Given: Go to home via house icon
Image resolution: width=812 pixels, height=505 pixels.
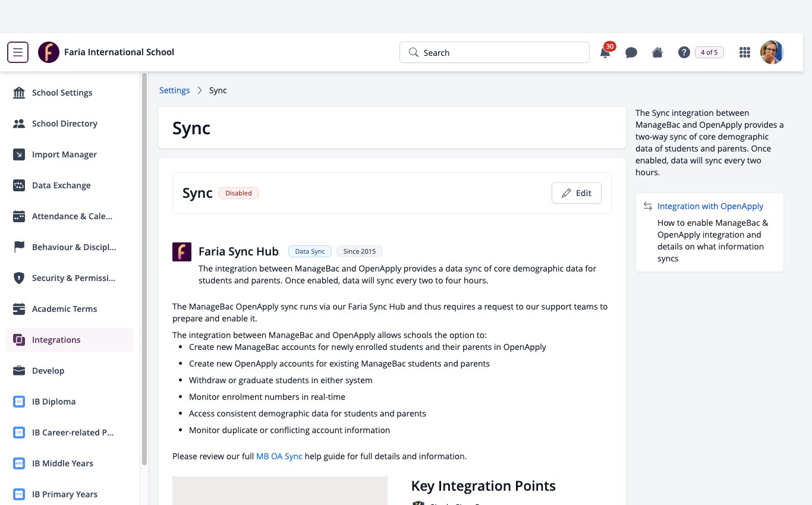Looking at the screenshot, I should (x=657, y=52).
